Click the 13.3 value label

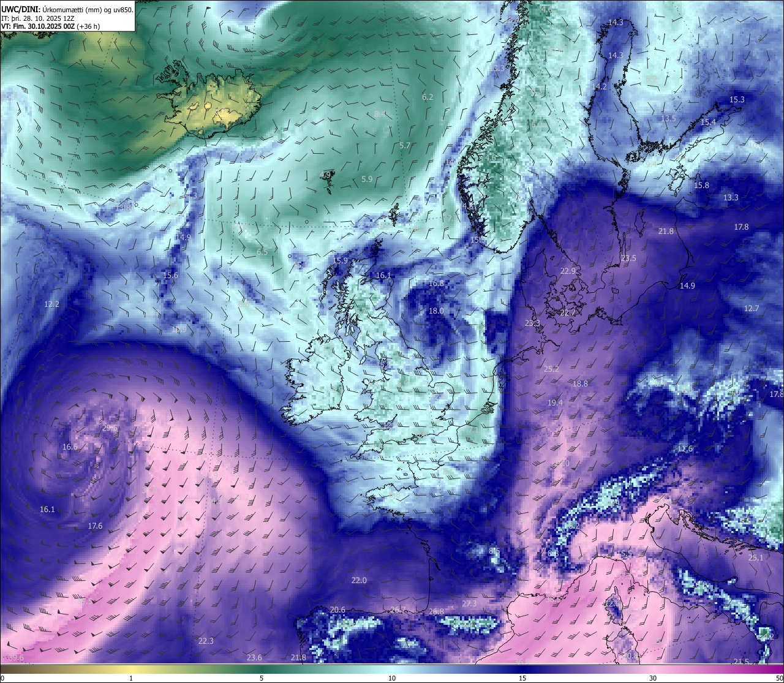[x=731, y=197]
